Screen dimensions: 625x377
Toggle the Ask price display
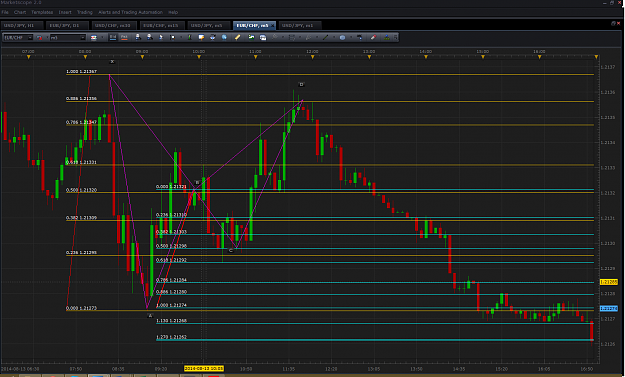(x=124, y=37)
